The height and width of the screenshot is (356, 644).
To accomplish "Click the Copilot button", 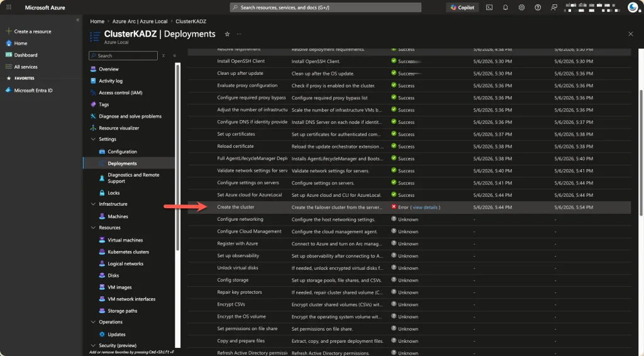I will coord(462,8).
